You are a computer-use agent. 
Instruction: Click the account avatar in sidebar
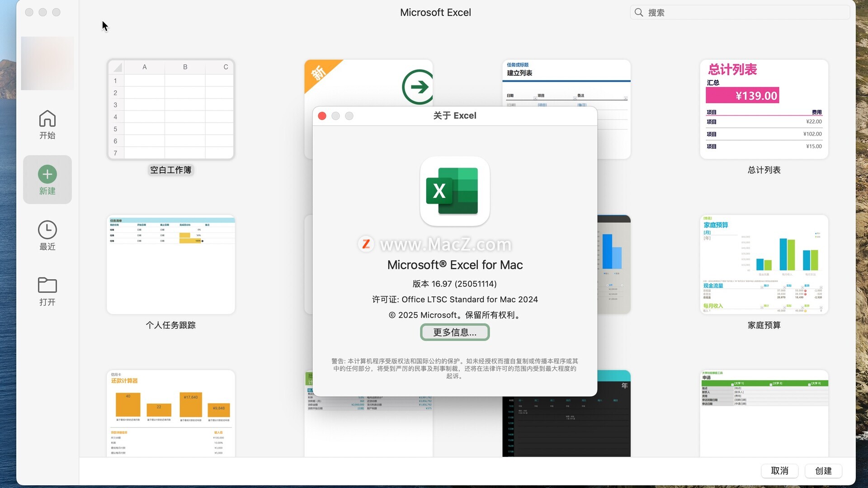47,63
